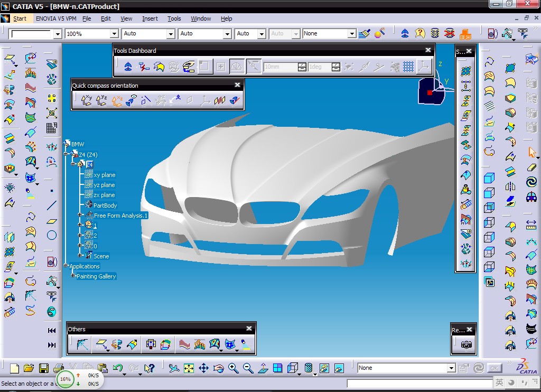Viewport: 541px width, 392px height.
Task: Open the Tools menu
Action: click(x=174, y=18)
